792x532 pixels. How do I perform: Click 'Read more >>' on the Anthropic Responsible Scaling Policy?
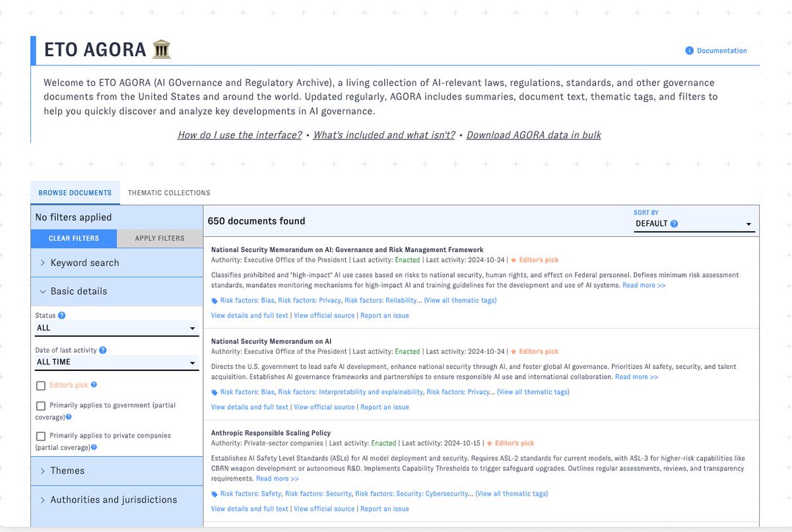pyautogui.click(x=277, y=479)
